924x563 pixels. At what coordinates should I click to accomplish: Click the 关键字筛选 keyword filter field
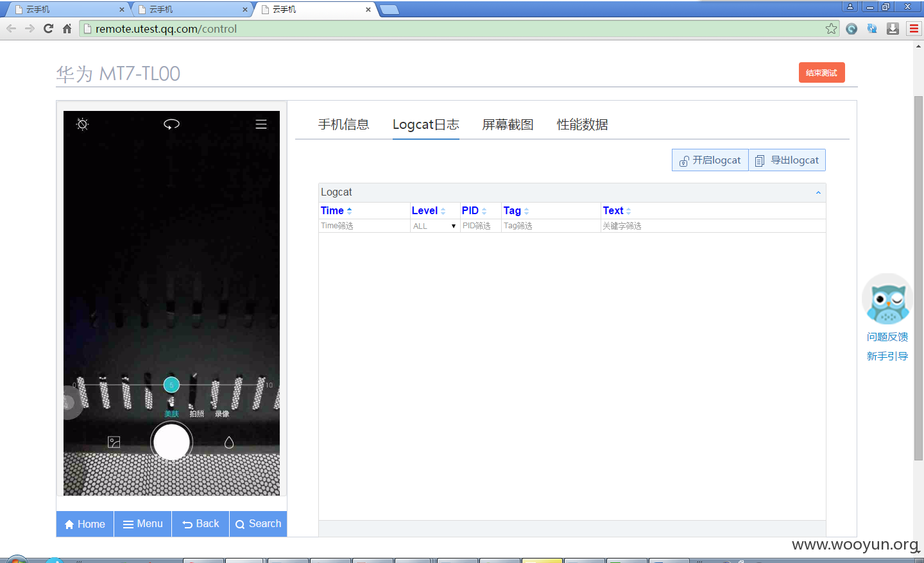pos(713,226)
